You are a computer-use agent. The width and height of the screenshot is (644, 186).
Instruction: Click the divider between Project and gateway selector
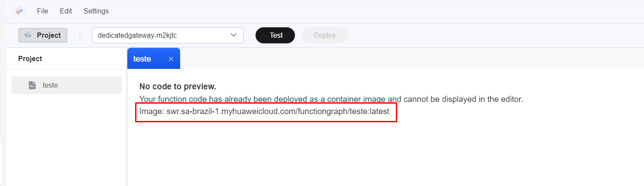[80, 36]
